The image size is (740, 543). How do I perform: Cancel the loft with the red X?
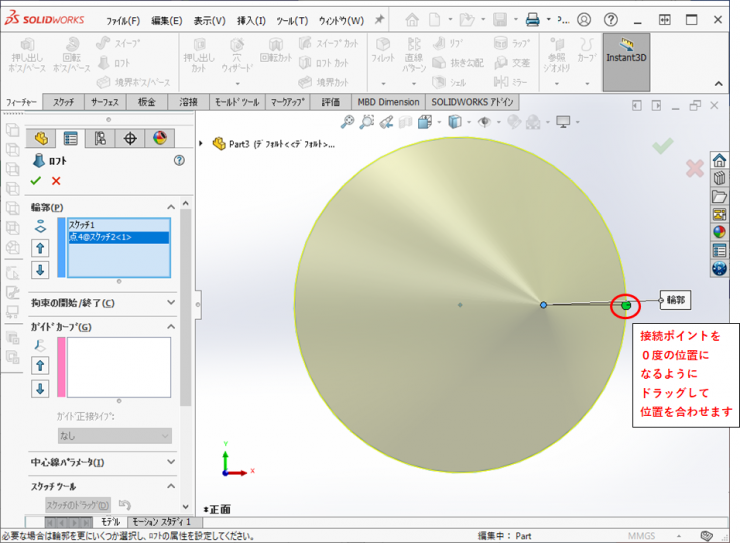click(56, 181)
